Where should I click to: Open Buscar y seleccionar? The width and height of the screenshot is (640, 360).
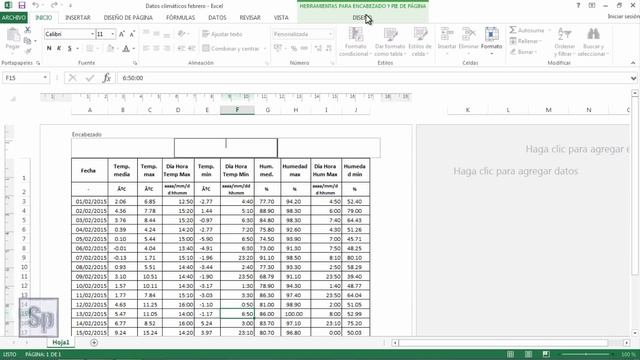[x=593, y=42]
